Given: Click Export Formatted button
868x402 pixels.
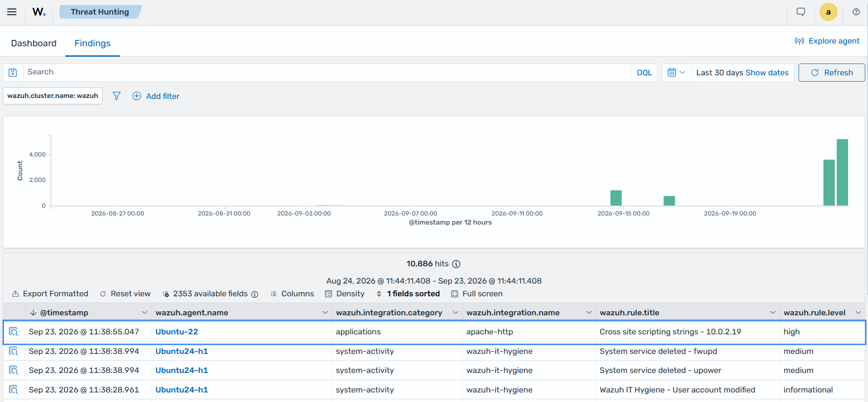Looking at the screenshot, I should (50, 294).
